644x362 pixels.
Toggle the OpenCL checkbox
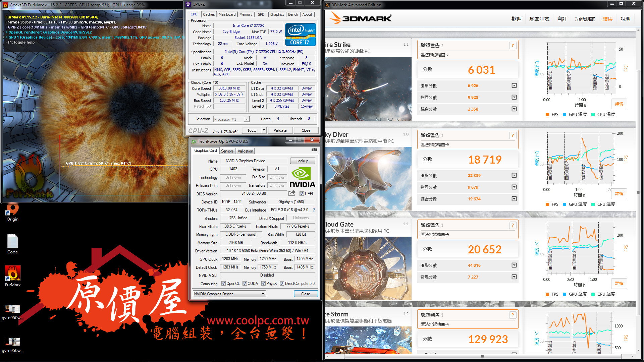pos(223,284)
